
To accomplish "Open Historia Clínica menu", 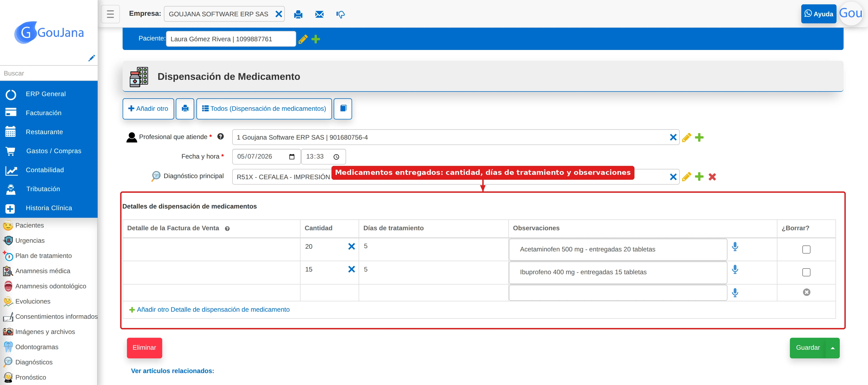I will pos(49,208).
